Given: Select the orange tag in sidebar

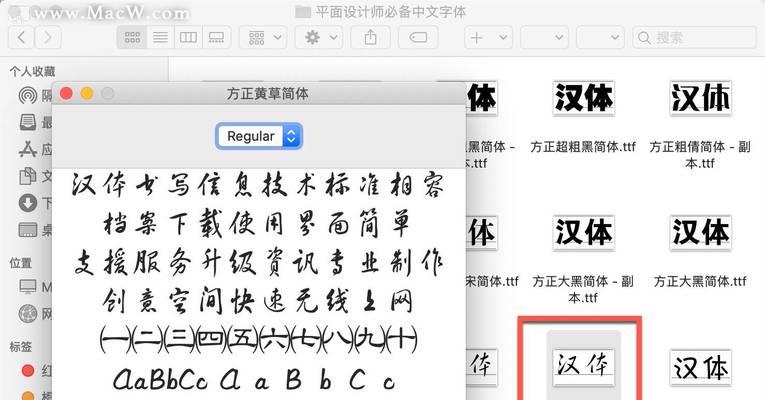Looking at the screenshot, I should pos(28,396).
